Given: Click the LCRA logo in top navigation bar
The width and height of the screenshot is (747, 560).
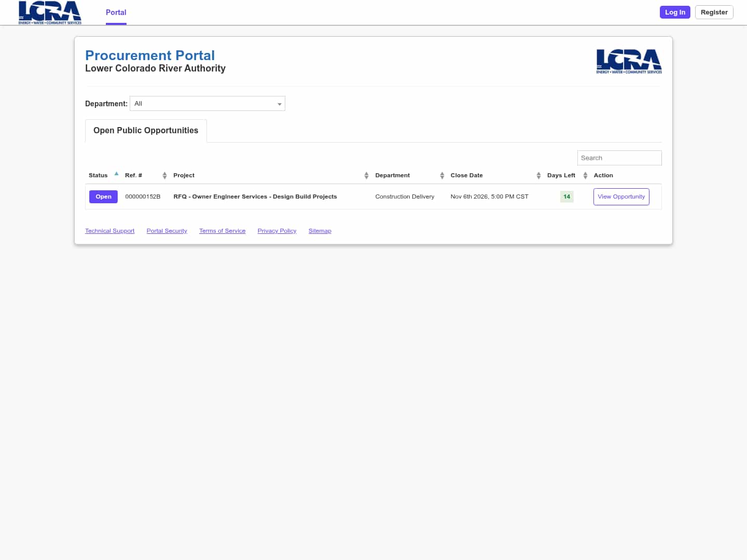Looking at the screenshot, I should pyautogui.click(x=50, y=12).
